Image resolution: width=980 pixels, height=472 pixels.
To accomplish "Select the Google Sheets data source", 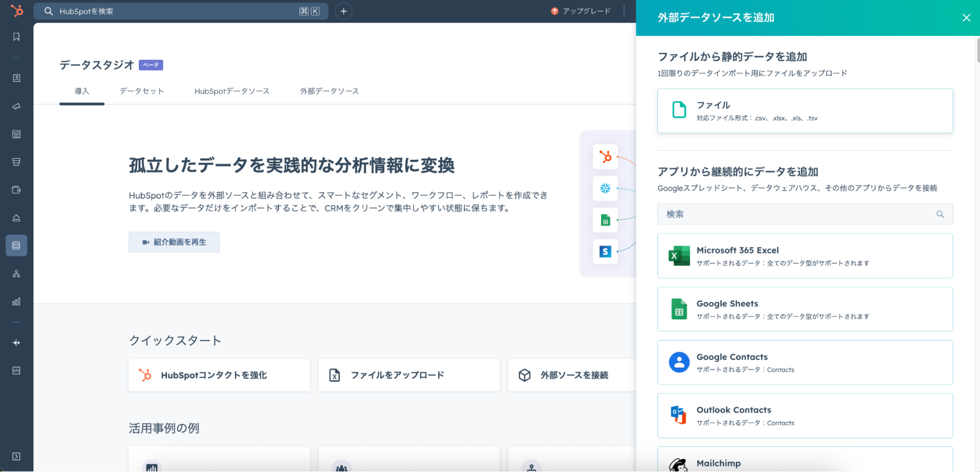I will pos(805,310).
